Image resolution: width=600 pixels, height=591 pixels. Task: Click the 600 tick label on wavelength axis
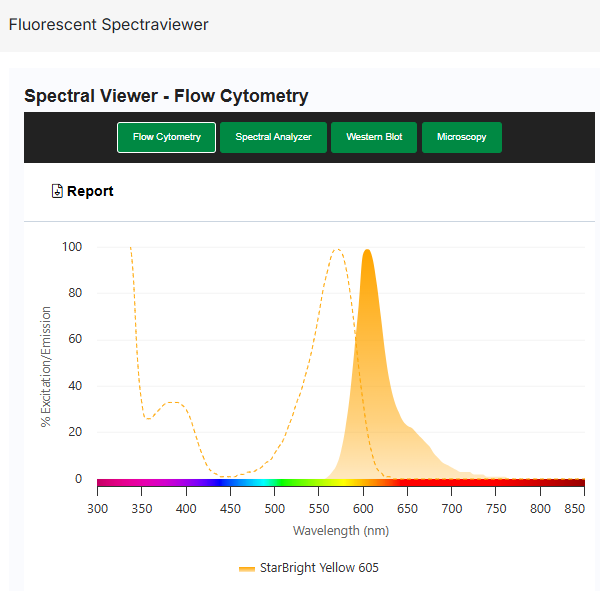click(x=363, y=508)
